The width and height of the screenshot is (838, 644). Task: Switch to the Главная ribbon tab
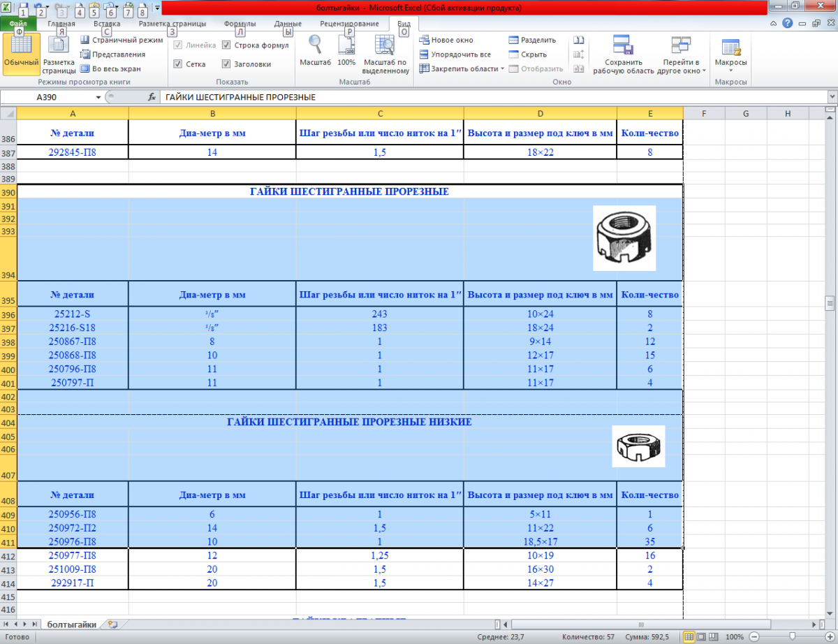(x=61, y=24)
